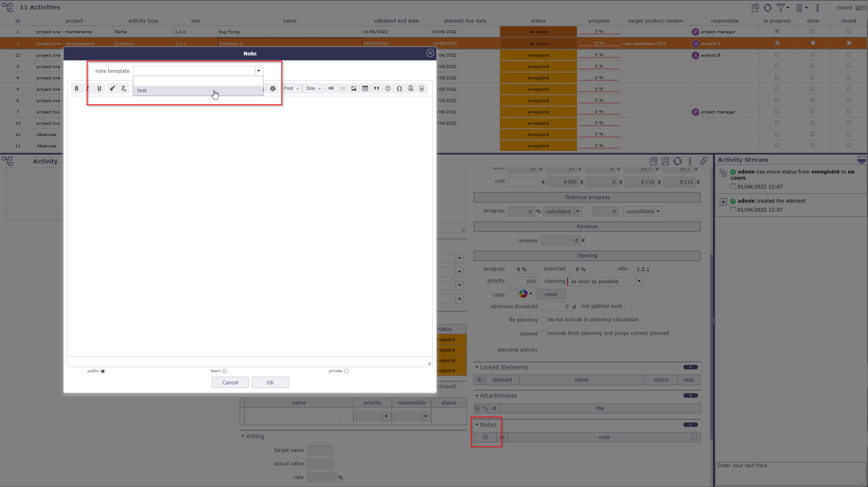The width and height of the screenshot is (868, 487).
Task: Click the Cancel button
Action: [x=230, y=383]
